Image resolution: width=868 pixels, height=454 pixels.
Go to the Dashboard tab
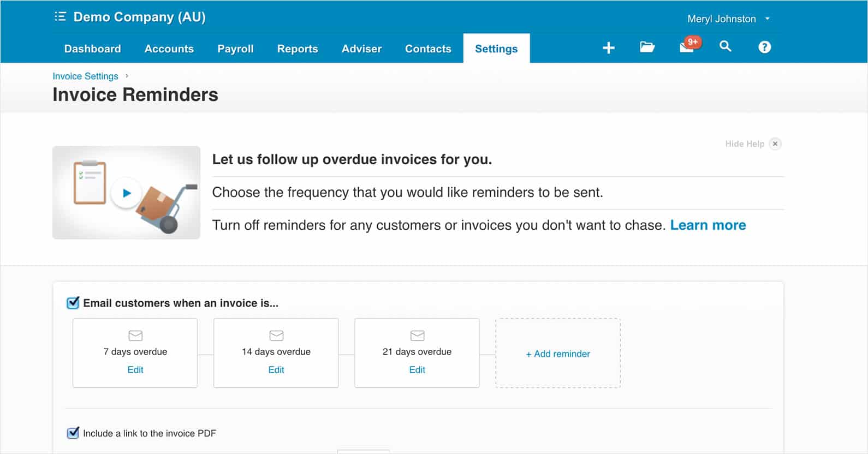[92, 49]
